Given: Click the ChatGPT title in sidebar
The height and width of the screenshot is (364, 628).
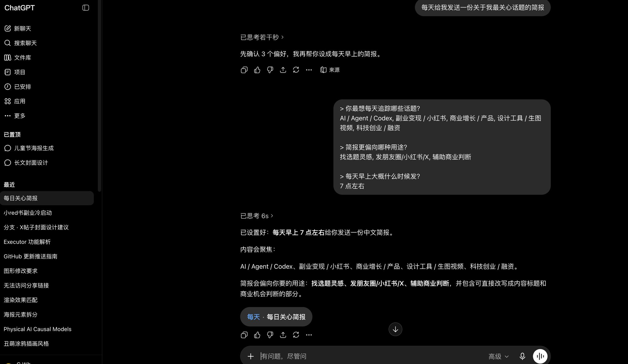Looking at the screenshot, I should [20, 8].
